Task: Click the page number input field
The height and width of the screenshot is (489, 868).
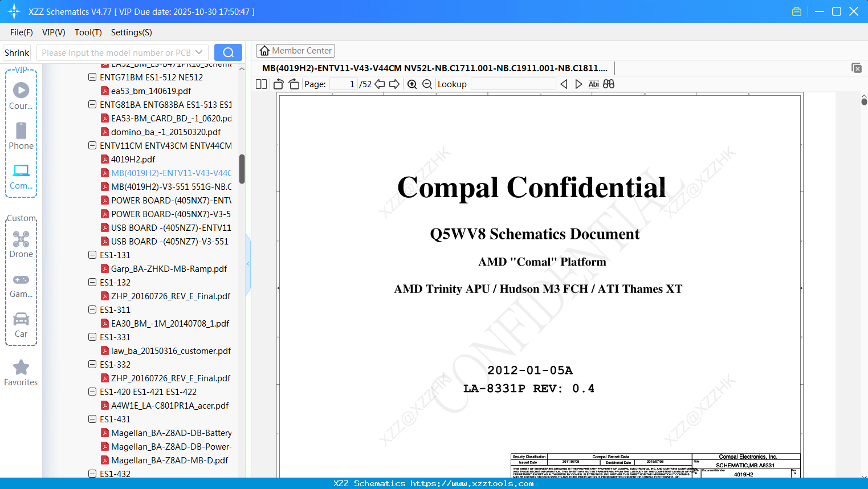Action: click(x=343, y=84)
